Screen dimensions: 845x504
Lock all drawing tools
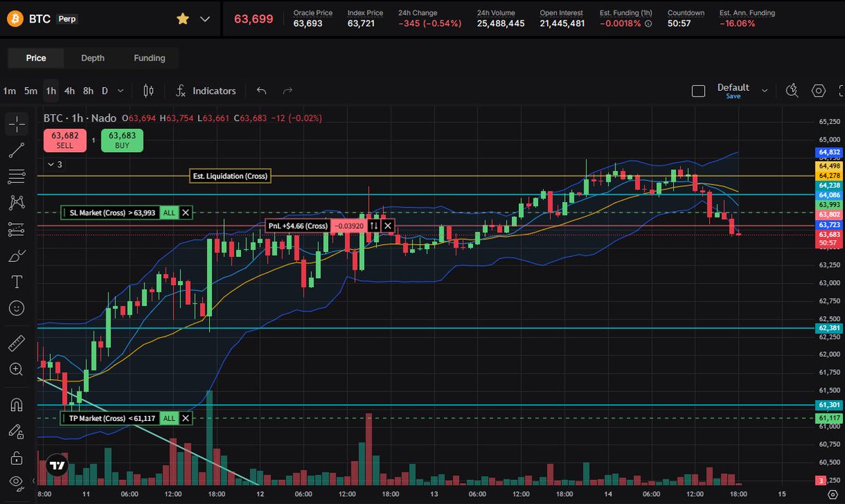17,457
